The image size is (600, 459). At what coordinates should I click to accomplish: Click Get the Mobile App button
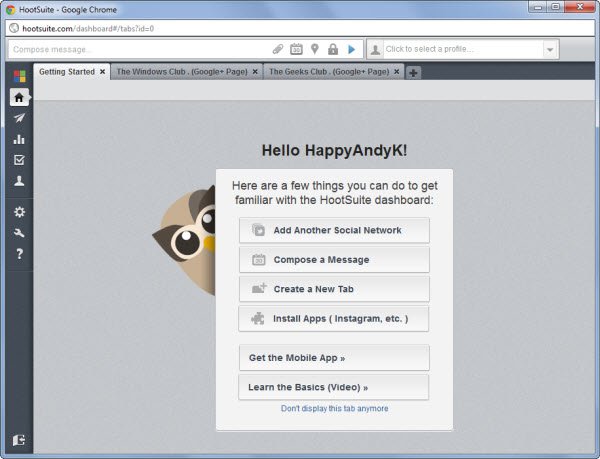point(334,358)
